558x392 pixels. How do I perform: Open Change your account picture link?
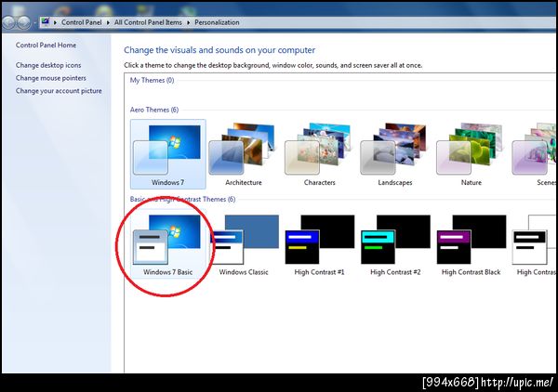click(x=59, y=91)
